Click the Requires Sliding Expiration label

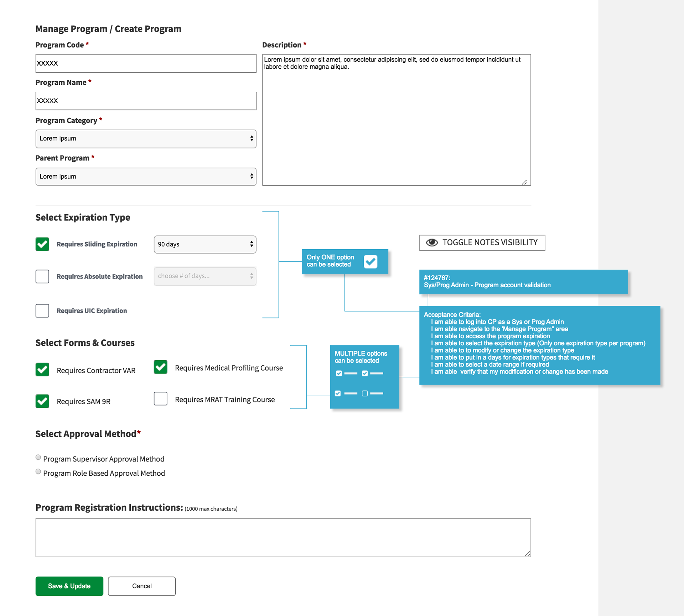click(97, 244)
